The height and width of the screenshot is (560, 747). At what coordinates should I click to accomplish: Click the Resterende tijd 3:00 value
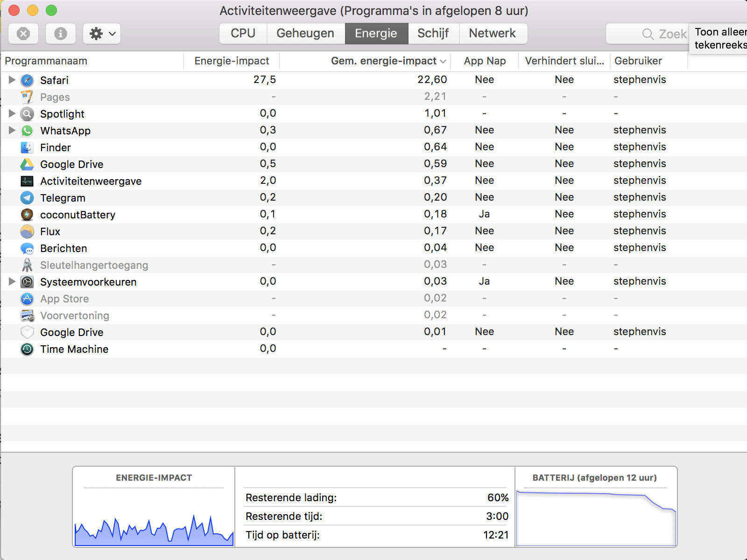(x=497, y=516)
